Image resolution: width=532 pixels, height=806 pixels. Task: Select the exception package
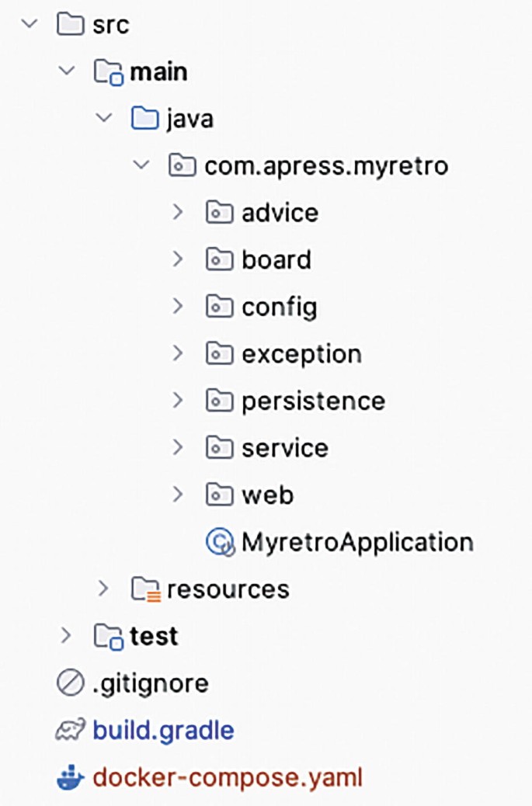coord(303,353)
